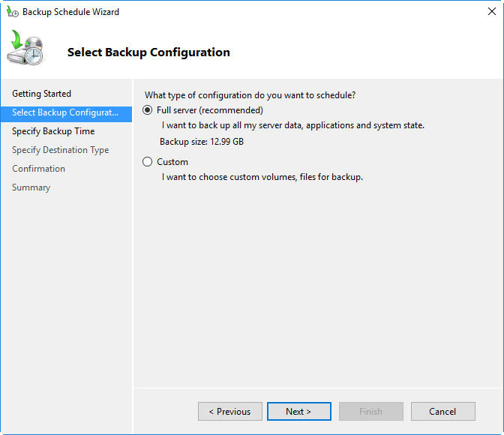This screenshot has width=504, height=435.
Task: Choose the Custom configuration radio button
Action: click(148, 162)
